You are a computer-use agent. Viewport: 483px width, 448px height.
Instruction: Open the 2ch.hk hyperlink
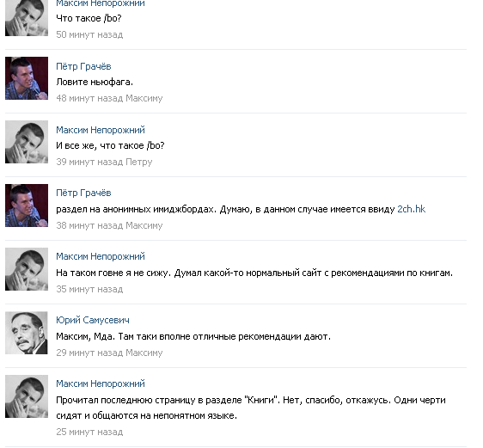pos(411,209)
